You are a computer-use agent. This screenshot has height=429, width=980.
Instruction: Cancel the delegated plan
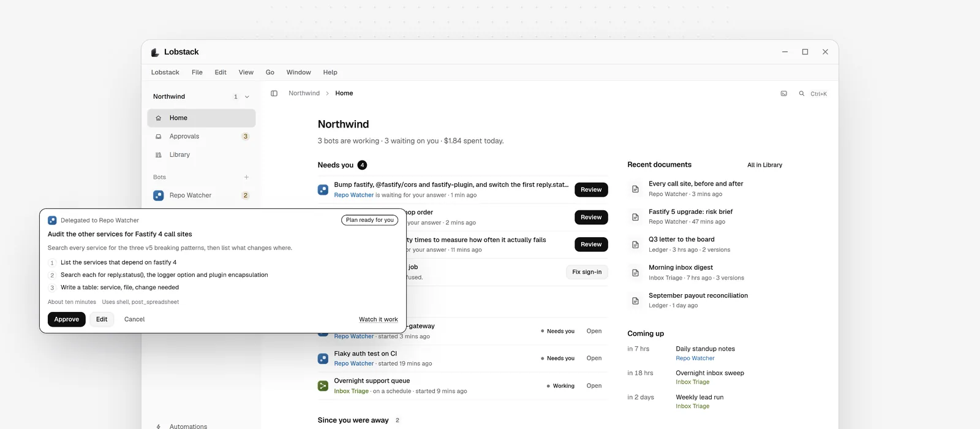click(134, 319)
